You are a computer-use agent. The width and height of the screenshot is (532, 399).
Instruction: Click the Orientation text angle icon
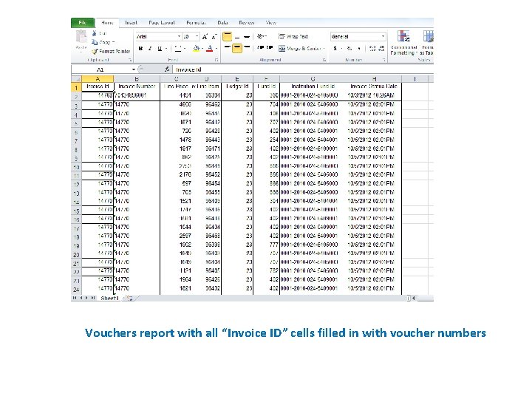pyautogui.click(x=261, y=36)
